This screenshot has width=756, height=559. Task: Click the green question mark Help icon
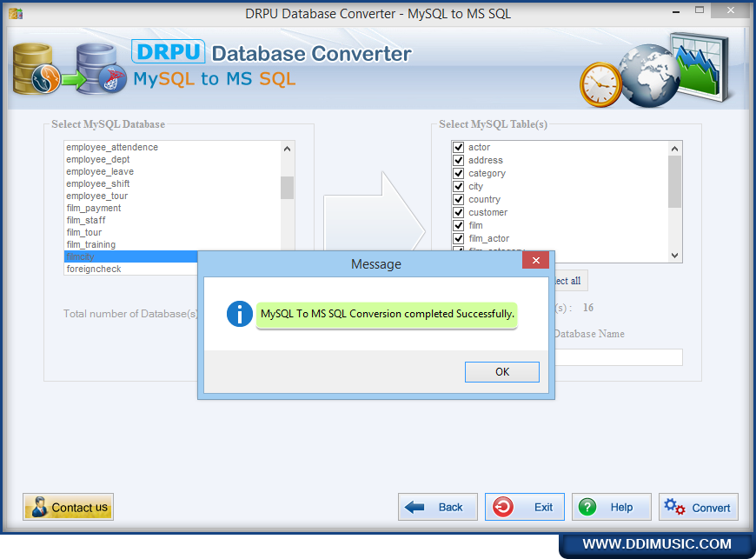tap(587, 507)
